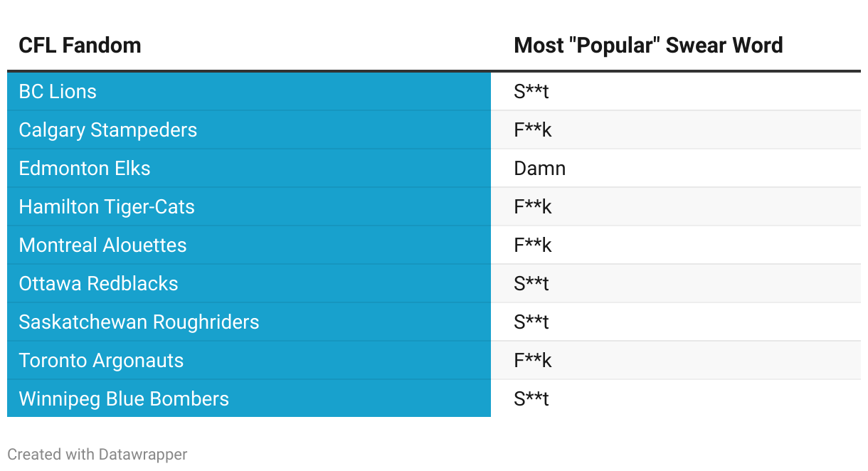This screenshot has width=868, height=471.
Task: Select the Ottawa Redblacks cell
Action: click(98, 284)
